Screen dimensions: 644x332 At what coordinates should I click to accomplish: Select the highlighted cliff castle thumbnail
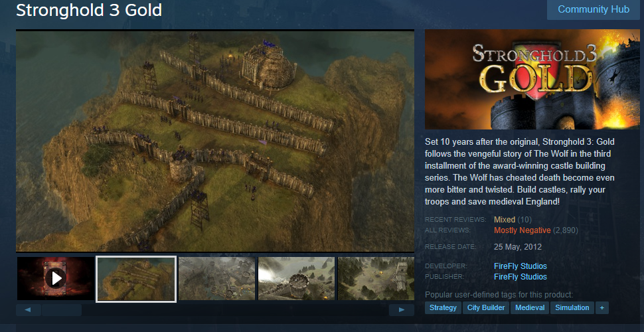[x=136, y=279]
